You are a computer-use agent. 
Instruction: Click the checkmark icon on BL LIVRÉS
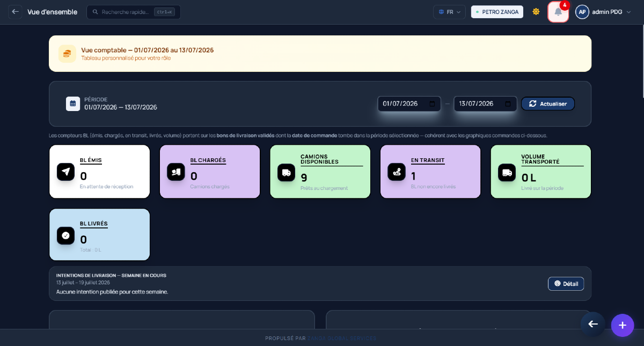click(x=65, y=235)
